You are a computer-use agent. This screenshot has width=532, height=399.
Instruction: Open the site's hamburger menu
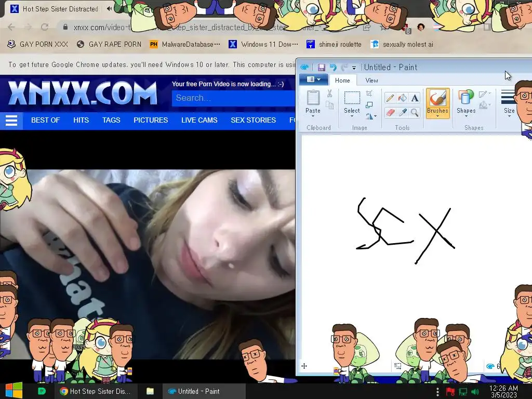(x=11, y=121)
